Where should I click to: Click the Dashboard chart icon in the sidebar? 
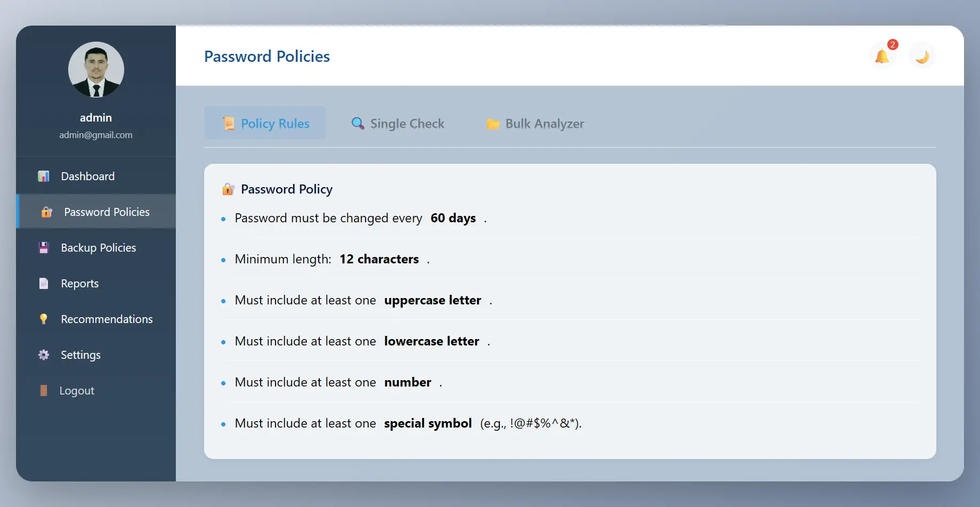(44, 176)
